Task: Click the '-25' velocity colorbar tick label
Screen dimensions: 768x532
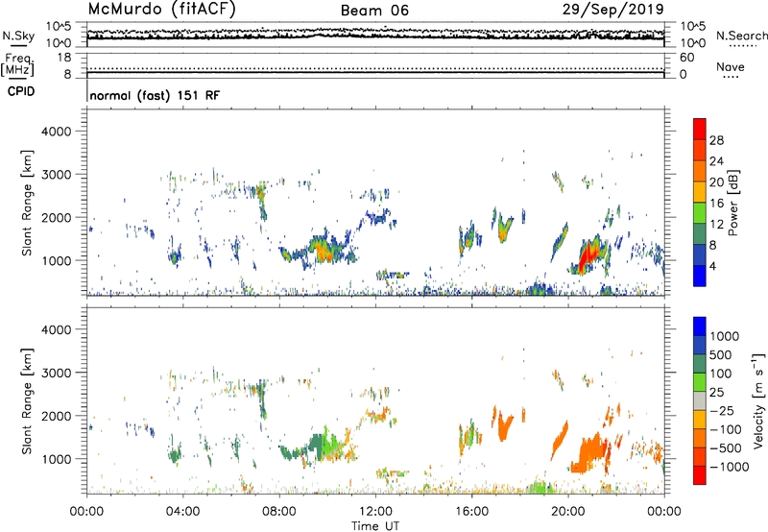Action: pyautogui.click(x=722, y=410)
